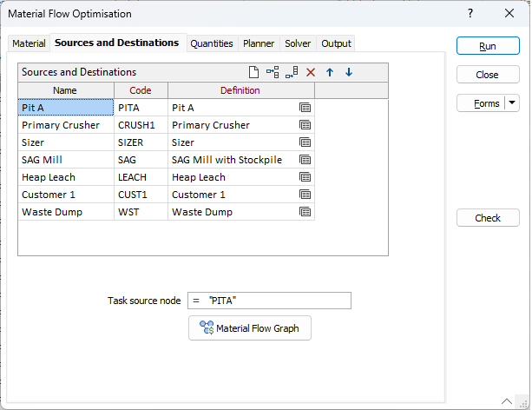Viewport: 532px width, 410px height.
Task: Switch to the Quantities tab
Action: point(212,43)
